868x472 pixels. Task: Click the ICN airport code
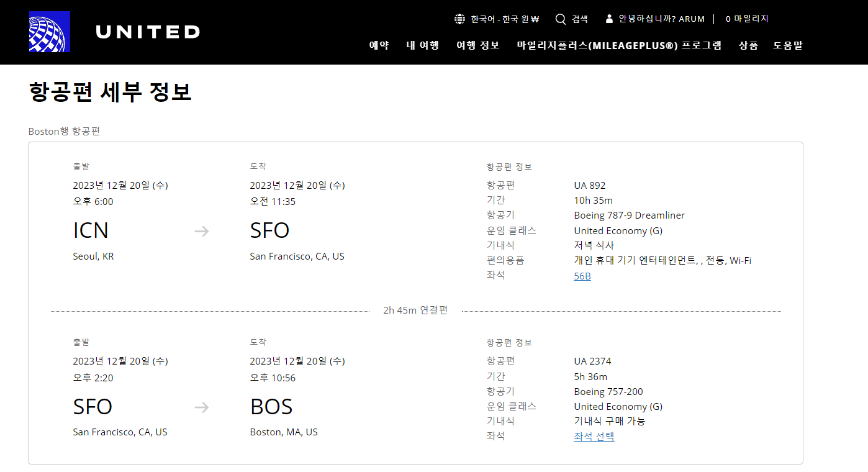(x=91, y=230)
